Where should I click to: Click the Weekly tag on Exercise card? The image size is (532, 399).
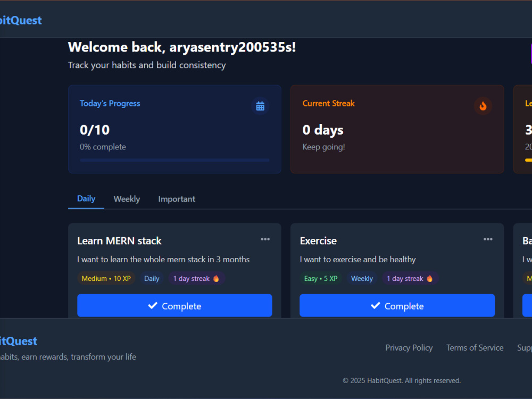tap(362, 279)
